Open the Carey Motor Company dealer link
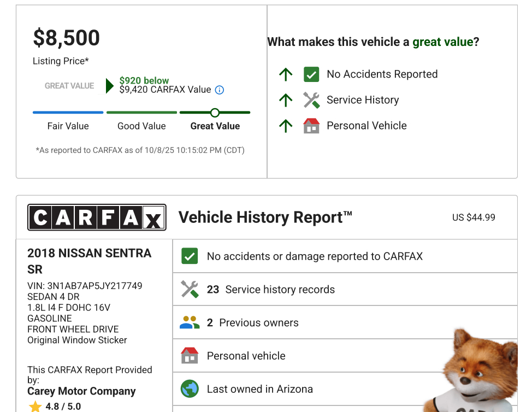Screen dimensions: 532x412 [81, 391]
